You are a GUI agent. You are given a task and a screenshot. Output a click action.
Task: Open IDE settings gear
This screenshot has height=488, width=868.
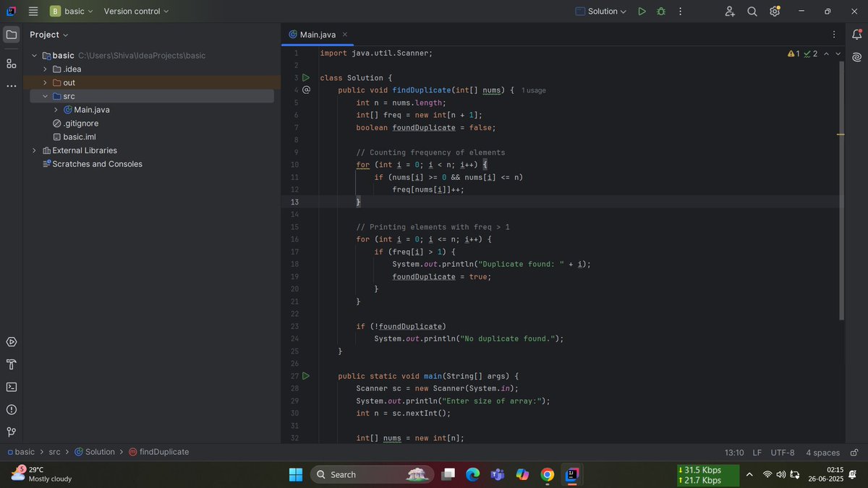(775, 12)
